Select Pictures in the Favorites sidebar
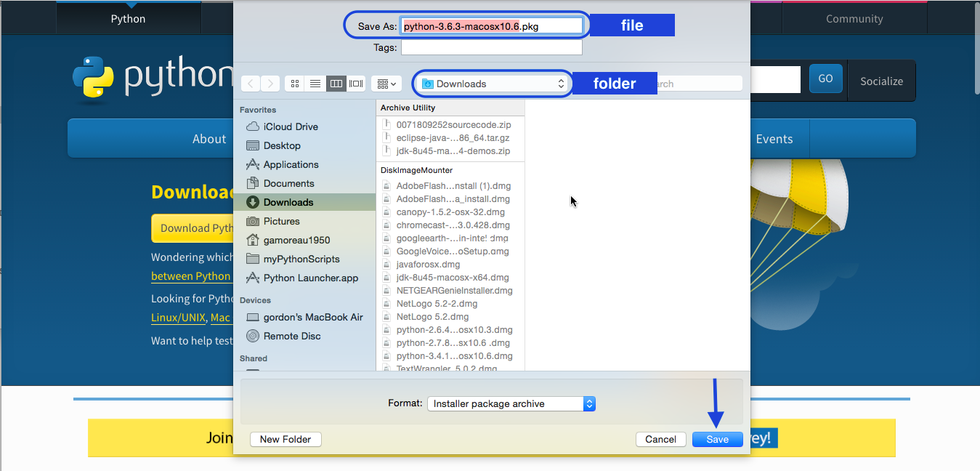 pyautogui.click(x=304, y=221)
